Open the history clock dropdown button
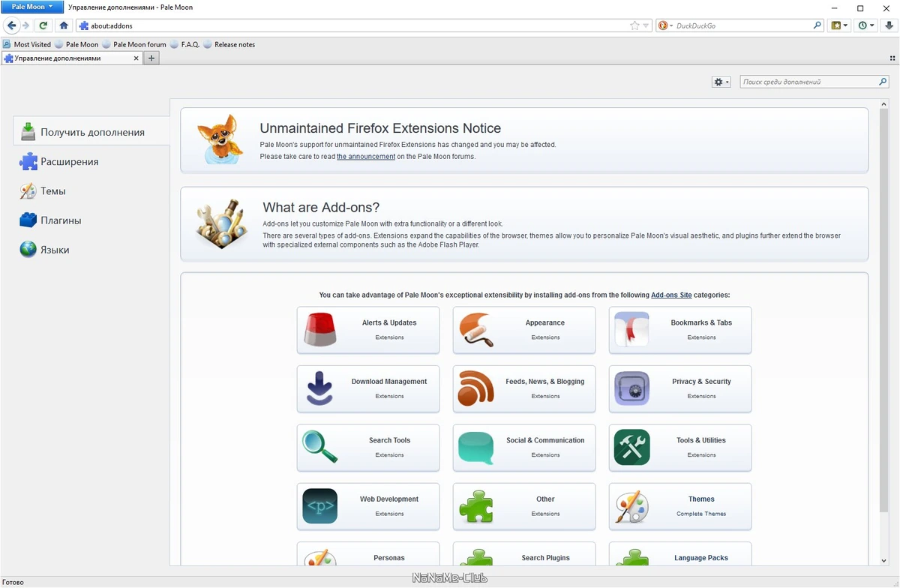This screenshot has height=588, width=900. (866, 25)
